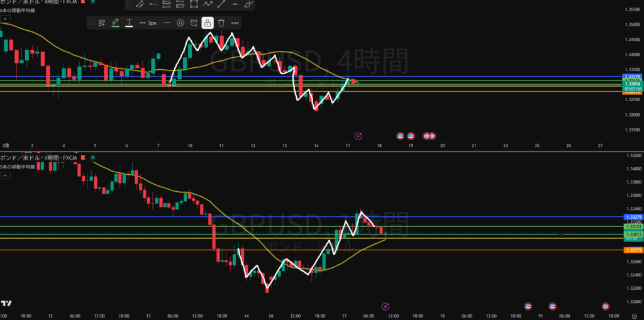Select the zigzag path tool
The height and width of the screenshot is (320, 644).
[208, 4]
